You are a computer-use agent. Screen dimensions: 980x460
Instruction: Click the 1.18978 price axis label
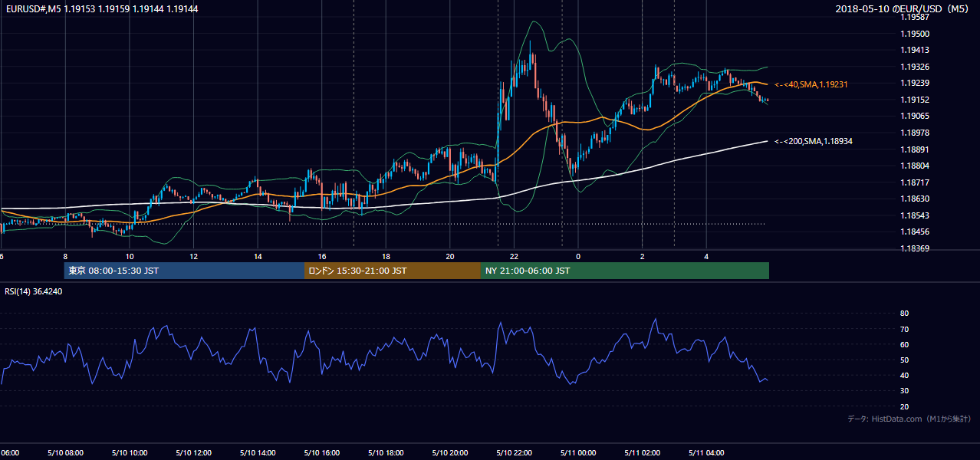916,133
